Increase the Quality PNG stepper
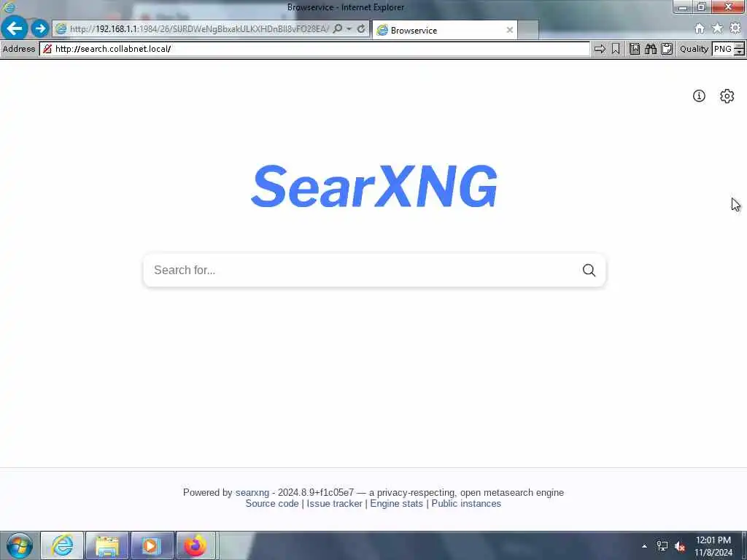 (739, 45)
